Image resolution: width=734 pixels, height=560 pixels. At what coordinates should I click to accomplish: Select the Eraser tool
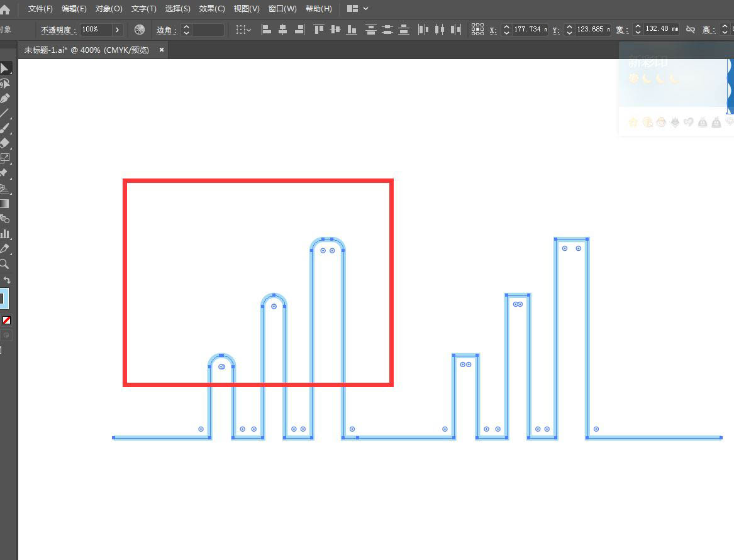[x=4, y=143]
